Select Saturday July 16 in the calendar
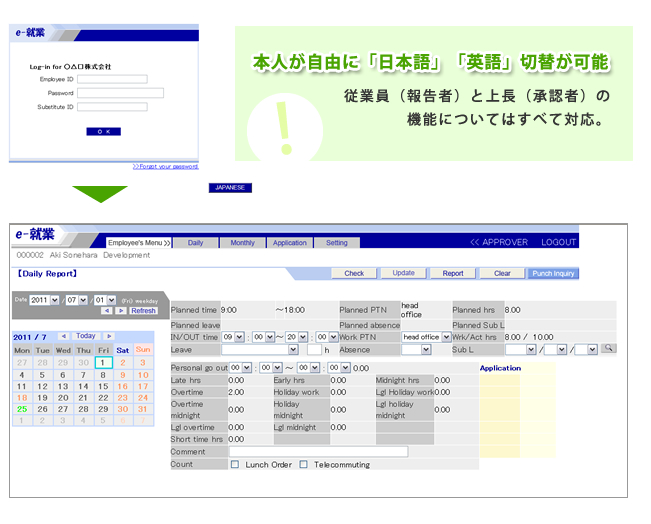The width and height of the screenshot is (651, 524). click(x=122, y=386)
